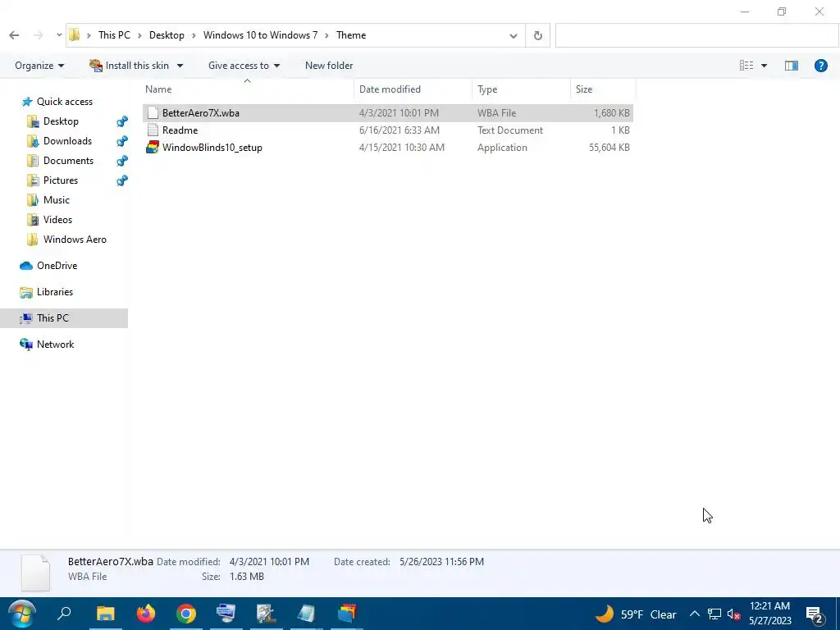Create a New folder
This screenshot has height=630, width=840.
point(329,66)
